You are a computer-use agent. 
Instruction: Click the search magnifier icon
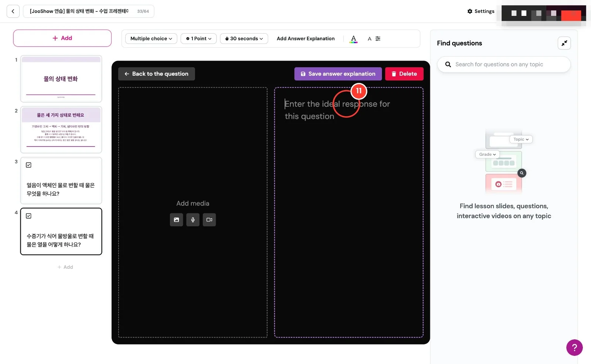point(448,64)
